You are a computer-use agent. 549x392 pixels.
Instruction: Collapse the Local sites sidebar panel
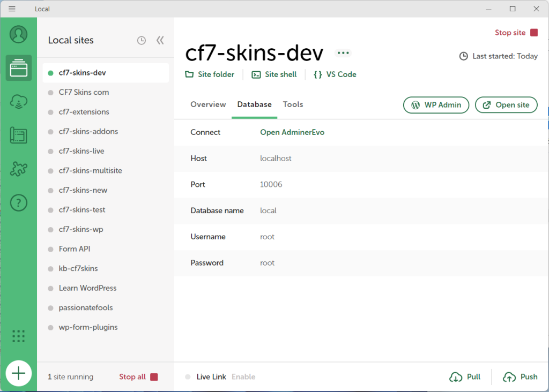pyautogui.click(x=160, y=41)
